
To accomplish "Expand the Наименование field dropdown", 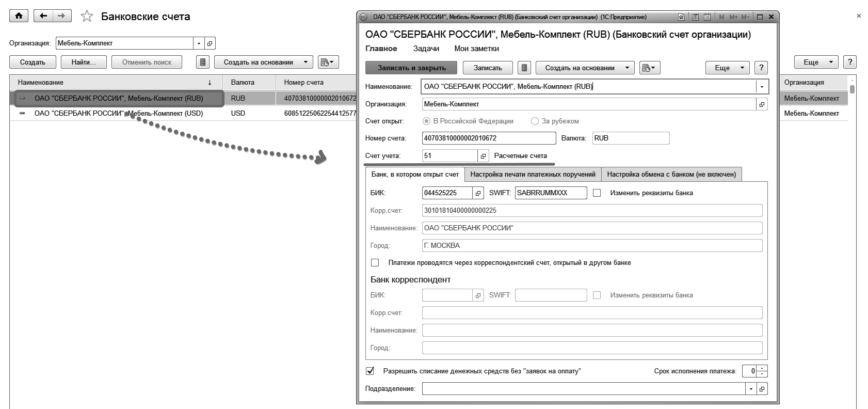I will point(762,87).
